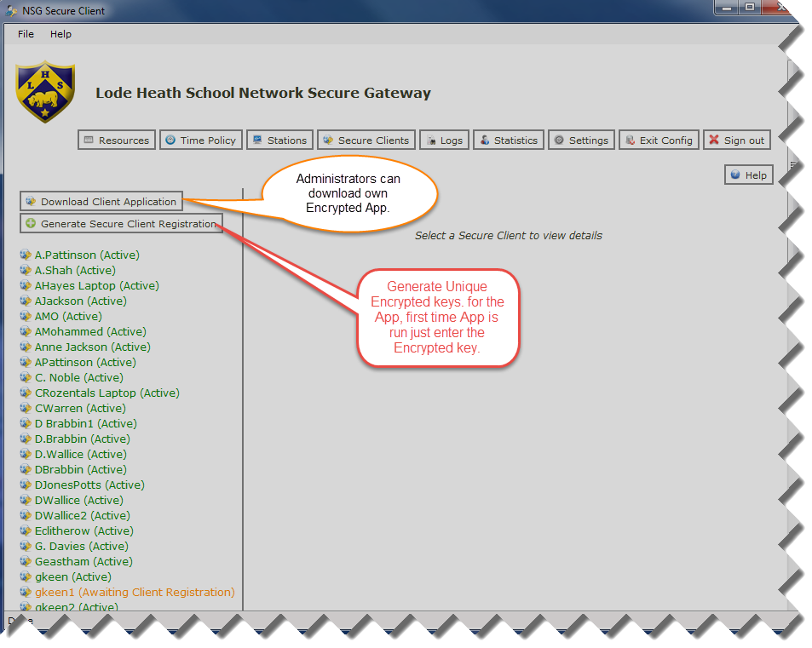Screen dimensions: 812x648
Task: Click Download Client Application button
Action: click(101, 202)
